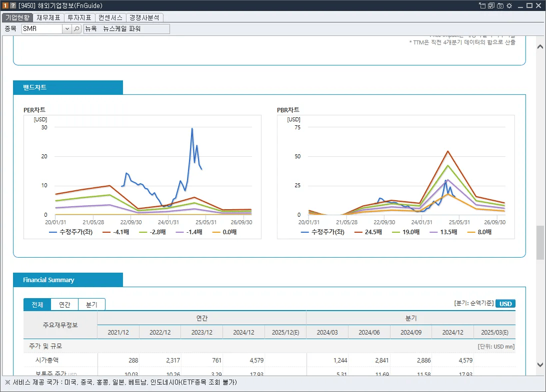Select the 전체 view in Financial Summary
Viewport: 546px width, 392px height.
click(37, 305)
